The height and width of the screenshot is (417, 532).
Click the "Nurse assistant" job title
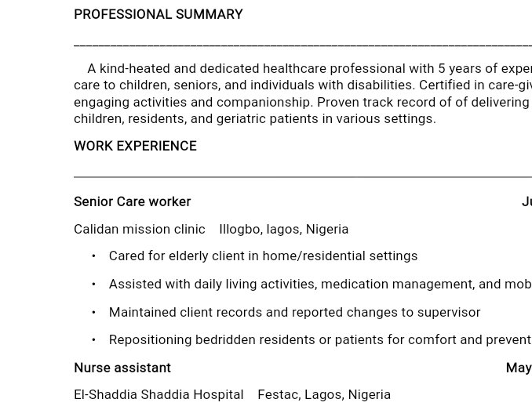click(122, 368)
